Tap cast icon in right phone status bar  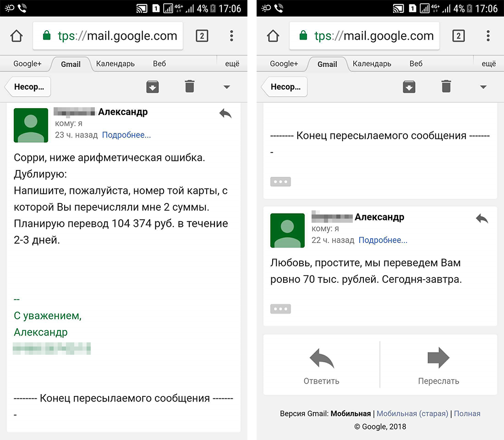point(398,8)
